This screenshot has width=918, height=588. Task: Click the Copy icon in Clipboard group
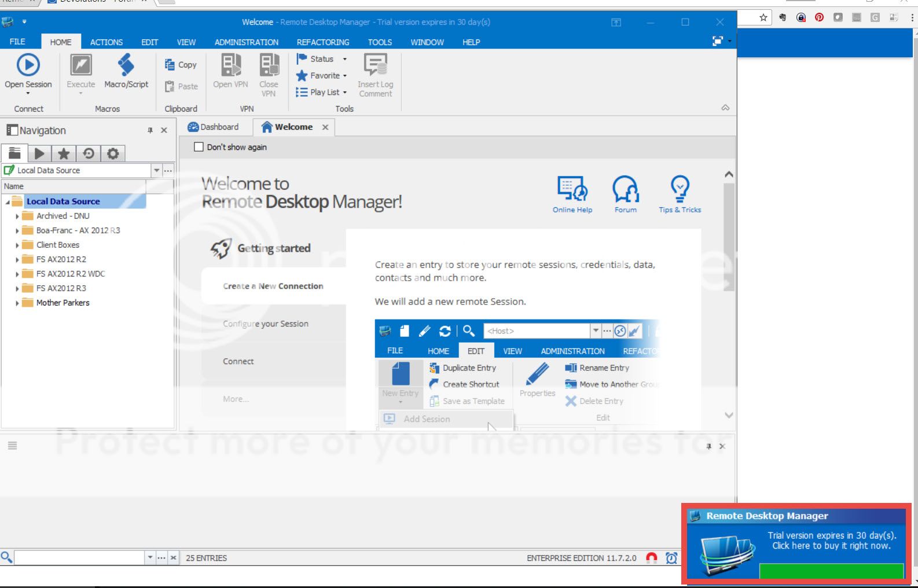tap(170, 65)
